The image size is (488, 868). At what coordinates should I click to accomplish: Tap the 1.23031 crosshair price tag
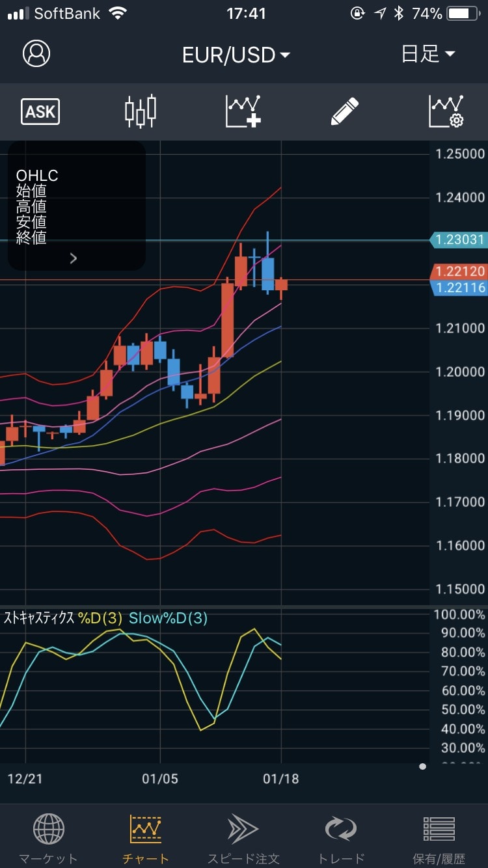coord(458,240)
